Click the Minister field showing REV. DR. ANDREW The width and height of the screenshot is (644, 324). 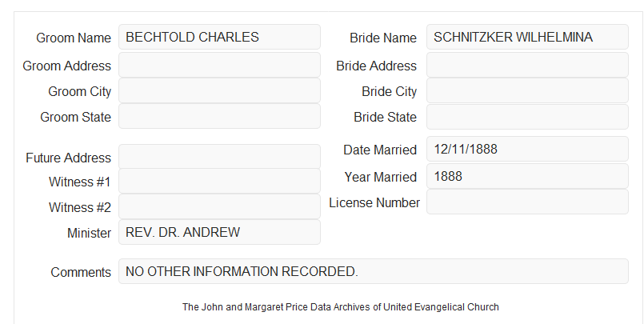coord(219,232)
